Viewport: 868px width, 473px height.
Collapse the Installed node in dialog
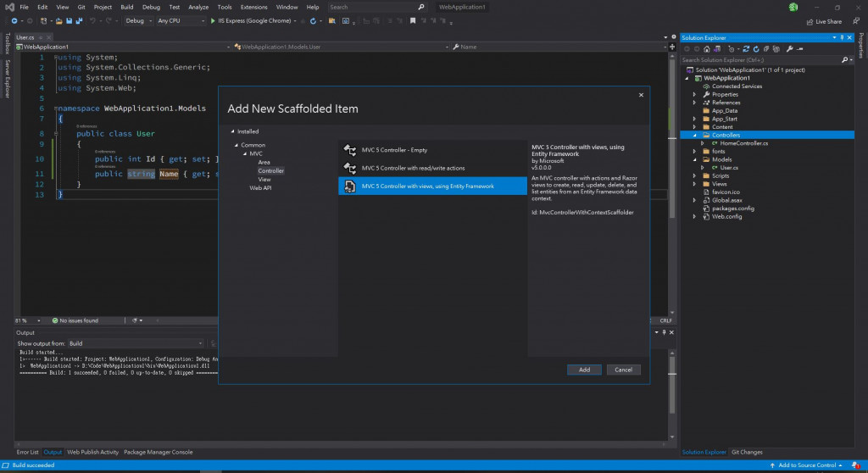232,132
